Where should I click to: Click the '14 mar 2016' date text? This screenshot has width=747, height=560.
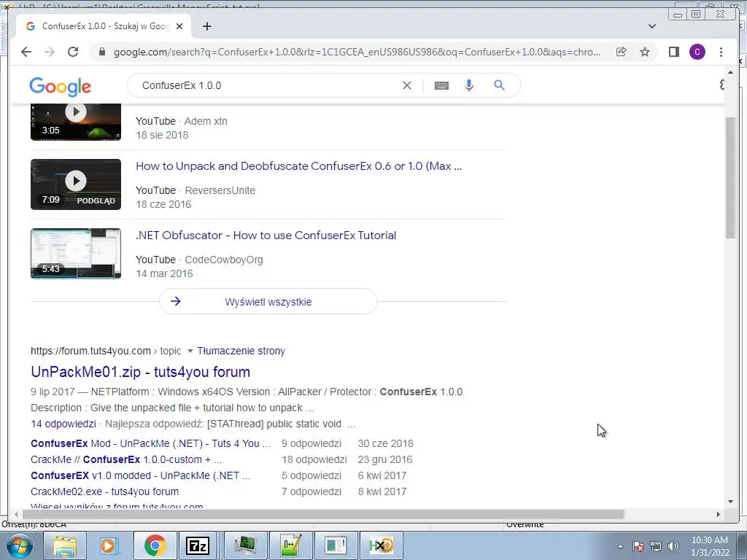164,274
